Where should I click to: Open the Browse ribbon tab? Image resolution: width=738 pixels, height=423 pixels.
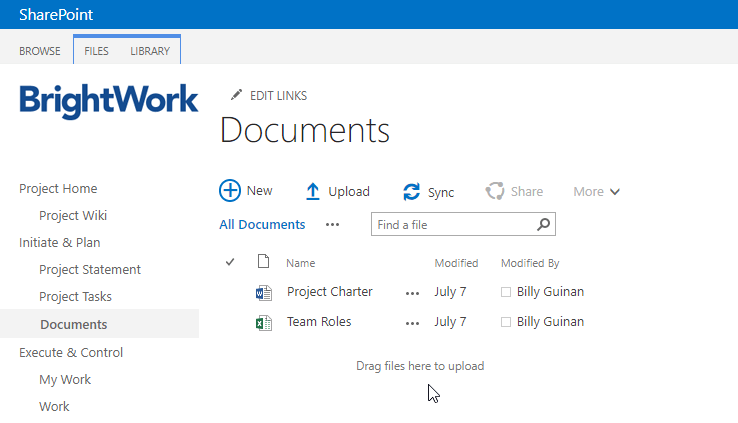click(40, 51)
